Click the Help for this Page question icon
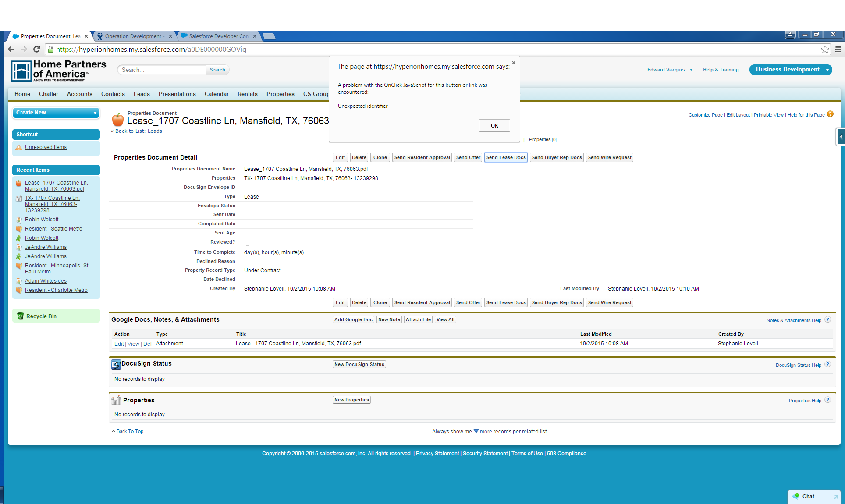The image size is (845, 504). pos(830,114)
